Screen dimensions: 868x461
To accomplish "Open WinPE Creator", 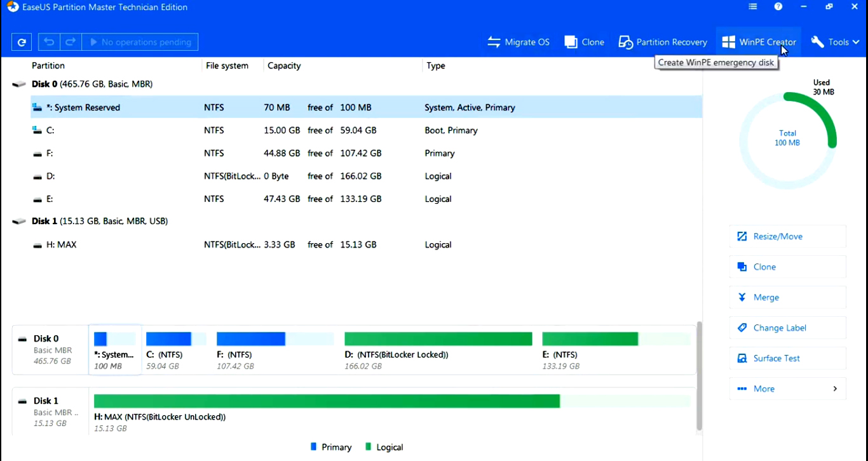I will (x=759, y=42).
